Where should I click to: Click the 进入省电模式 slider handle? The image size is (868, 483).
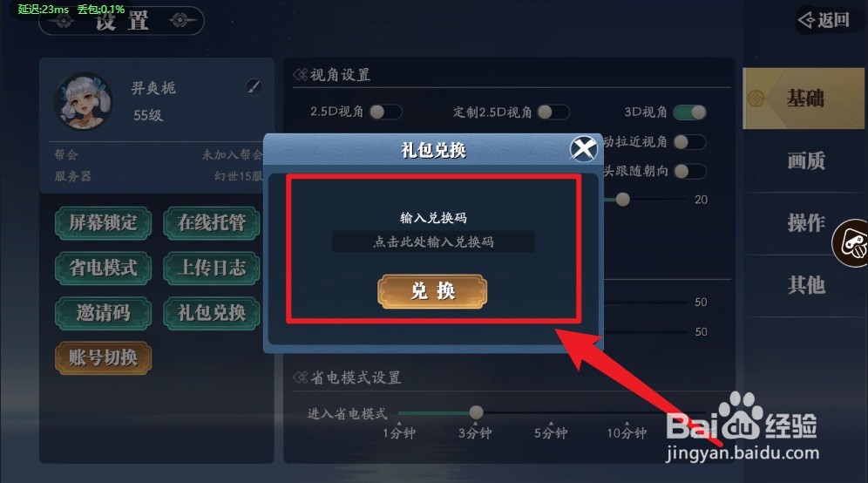pyautogui.click(x=476, y=412)
